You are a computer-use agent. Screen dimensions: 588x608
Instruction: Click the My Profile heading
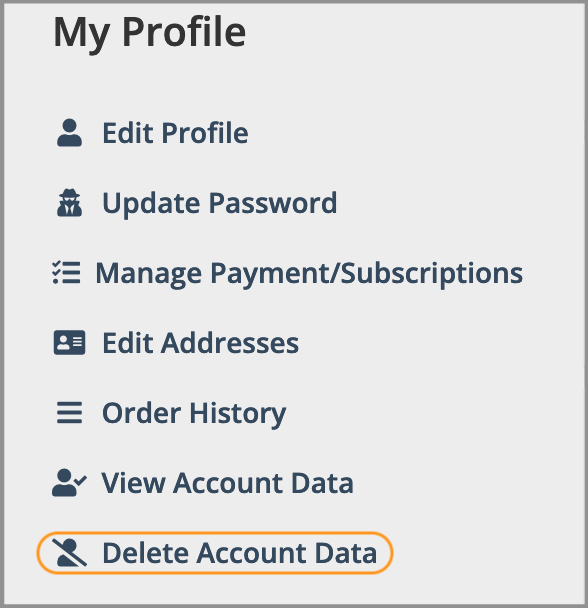(149, 34)
